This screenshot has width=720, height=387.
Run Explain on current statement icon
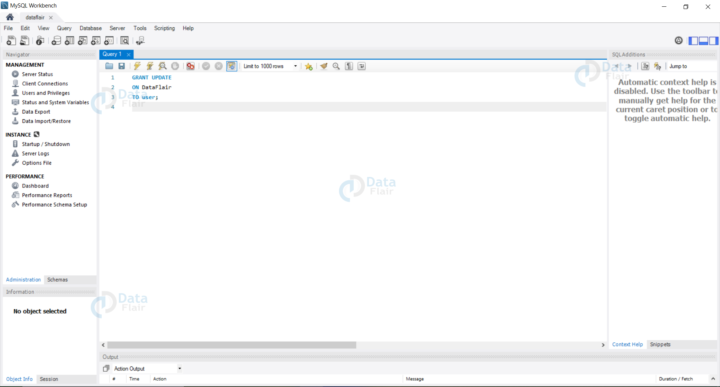point(163,66)
